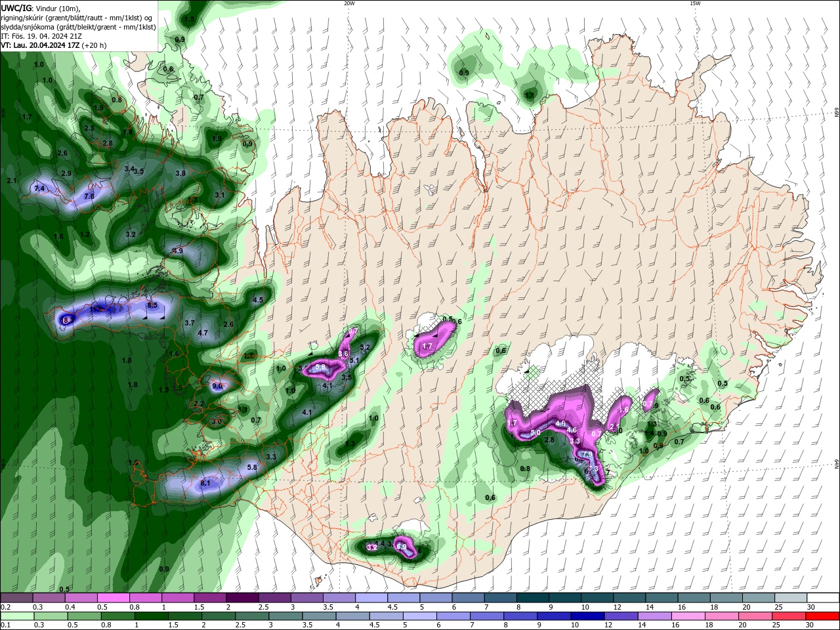Select the bright pink 0.5–0.8 swatch, upper legend

tap(113, 598)
